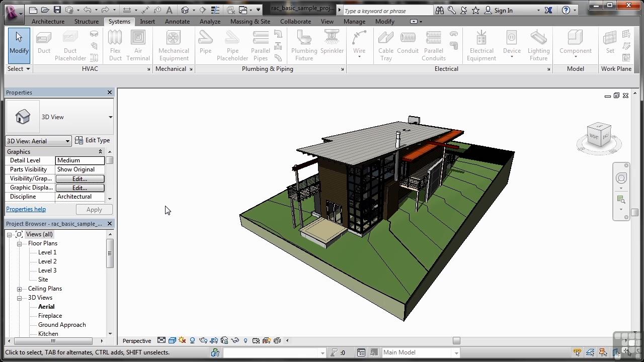This screenshot has height=362, width=644.
Task: Select the Mechanical Equipment tool
Action: [174, 45]
